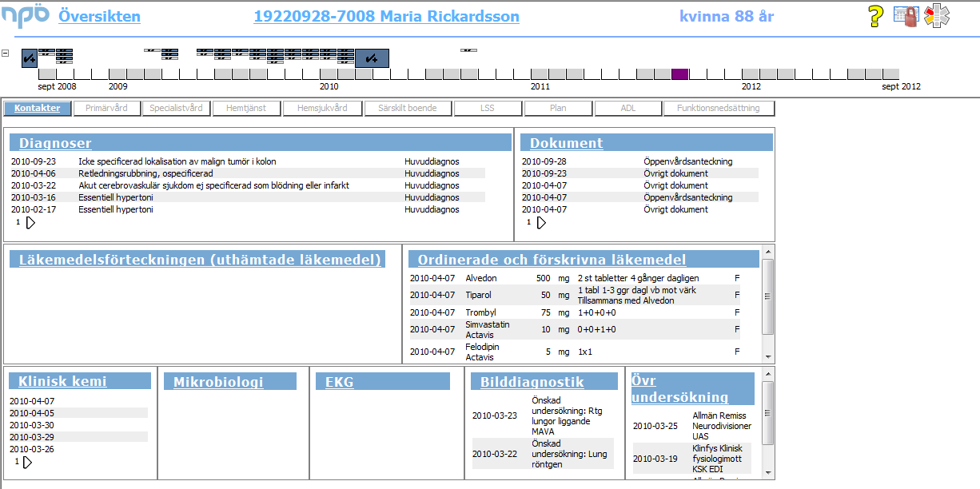Open the Övr undersökning header
The image size is (980, 489).
point(679,389)
